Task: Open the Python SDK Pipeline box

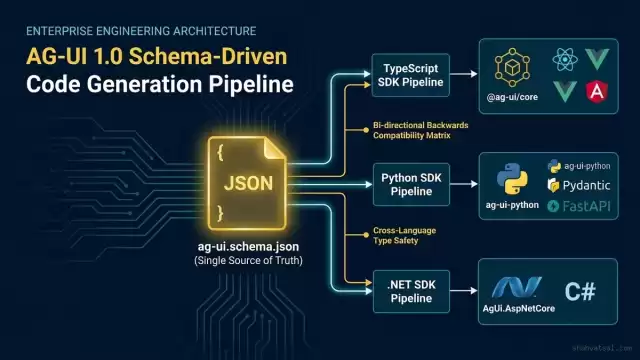Action: (411, 184)
